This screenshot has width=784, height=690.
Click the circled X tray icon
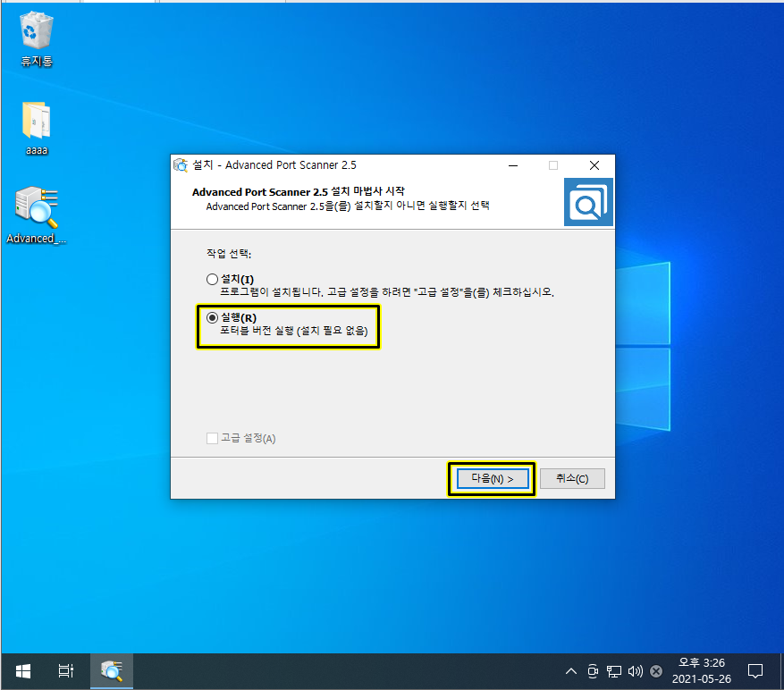656,671
